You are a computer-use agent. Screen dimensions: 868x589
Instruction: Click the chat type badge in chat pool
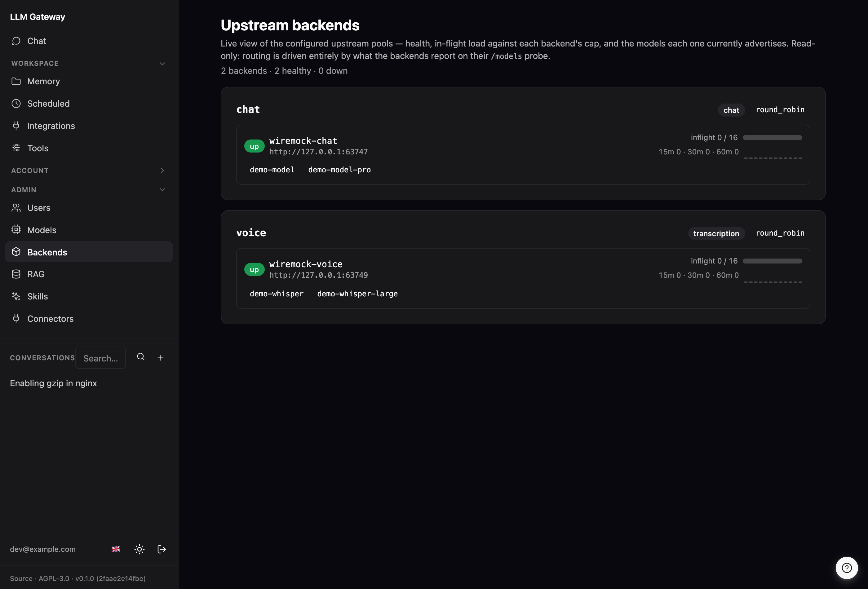click(x=731, y=110)
